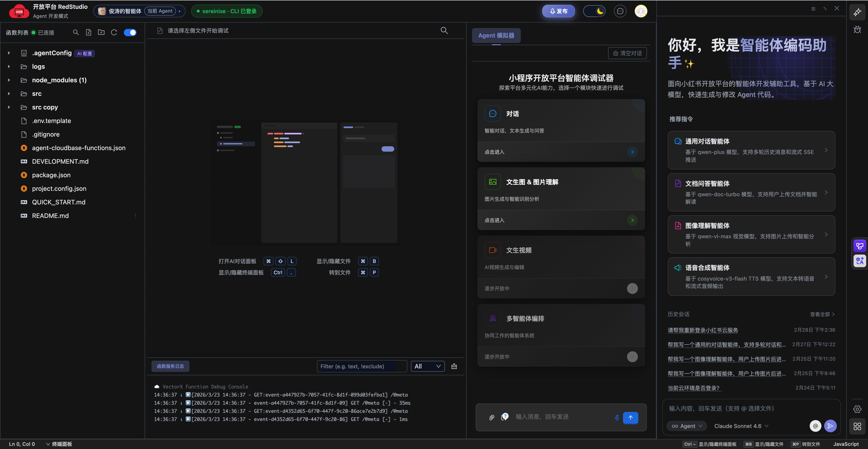Screen dimensions: 868x449
Task: Click the sereinixe CLI login status badge
Action: [226, 11]
